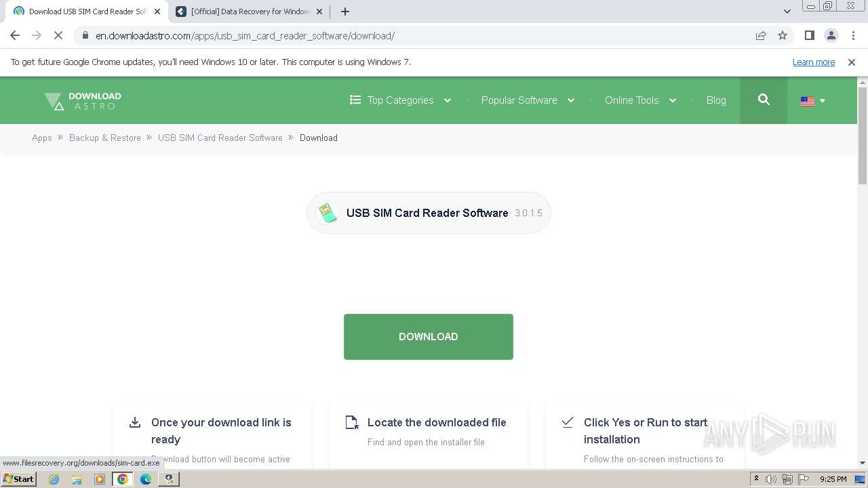
Task: Stop loading the page
Action: 58,36
